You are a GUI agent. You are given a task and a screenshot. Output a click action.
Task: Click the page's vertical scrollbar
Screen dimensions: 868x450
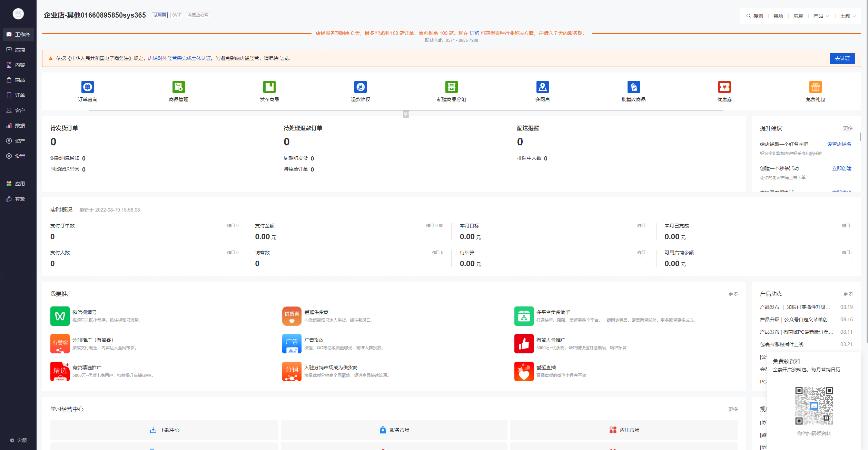[x=866, y=173]
